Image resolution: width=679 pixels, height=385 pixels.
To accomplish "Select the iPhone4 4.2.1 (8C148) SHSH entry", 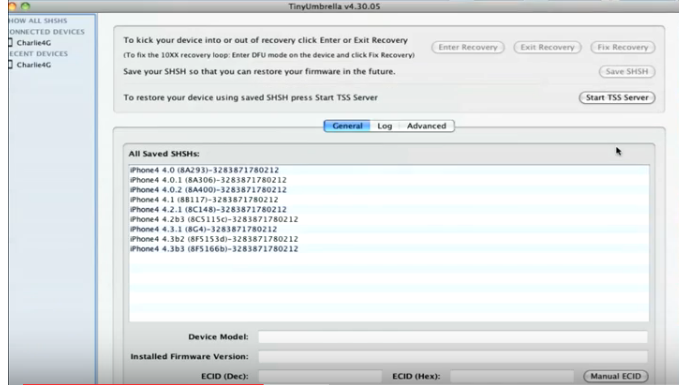I will tap(389, 209).
